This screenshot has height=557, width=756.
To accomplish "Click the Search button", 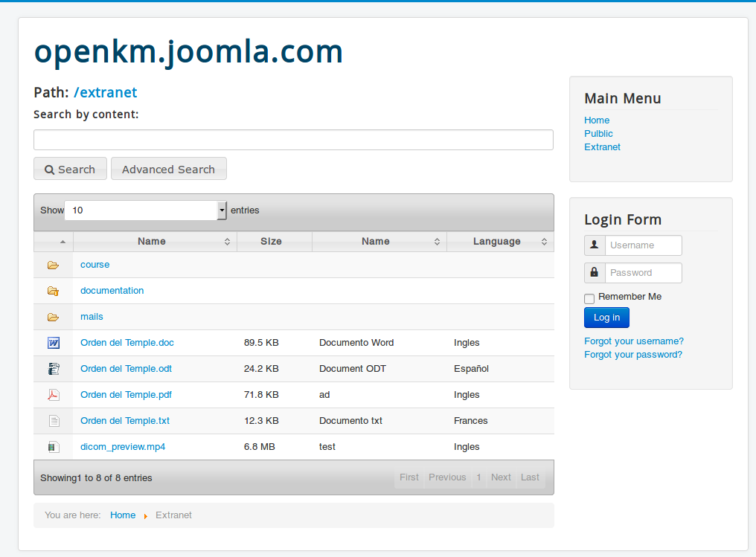I will pos(71,169).
